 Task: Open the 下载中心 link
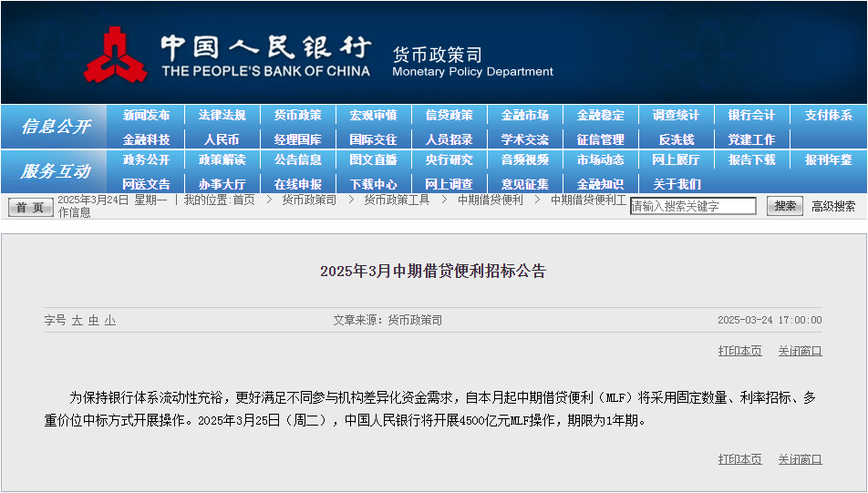373,184
